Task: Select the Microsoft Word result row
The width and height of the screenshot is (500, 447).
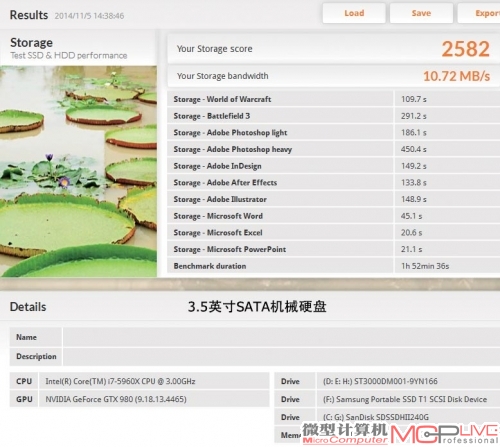Action: 333,216
